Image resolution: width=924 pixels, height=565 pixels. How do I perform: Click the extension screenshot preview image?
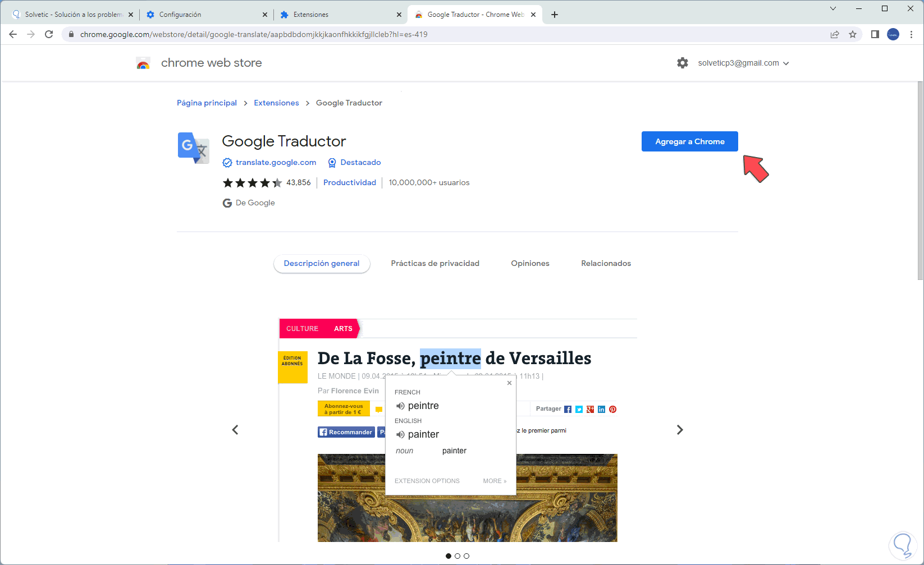458,430
